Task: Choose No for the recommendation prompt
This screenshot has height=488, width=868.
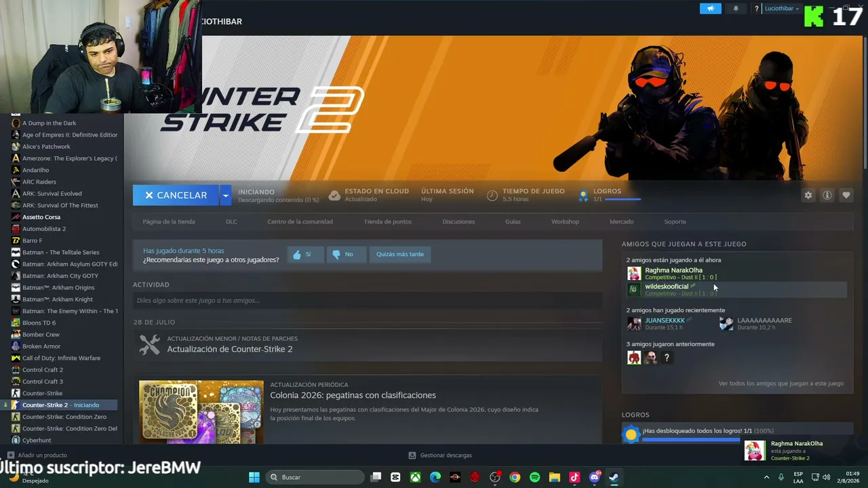Action: pos(346,254)
